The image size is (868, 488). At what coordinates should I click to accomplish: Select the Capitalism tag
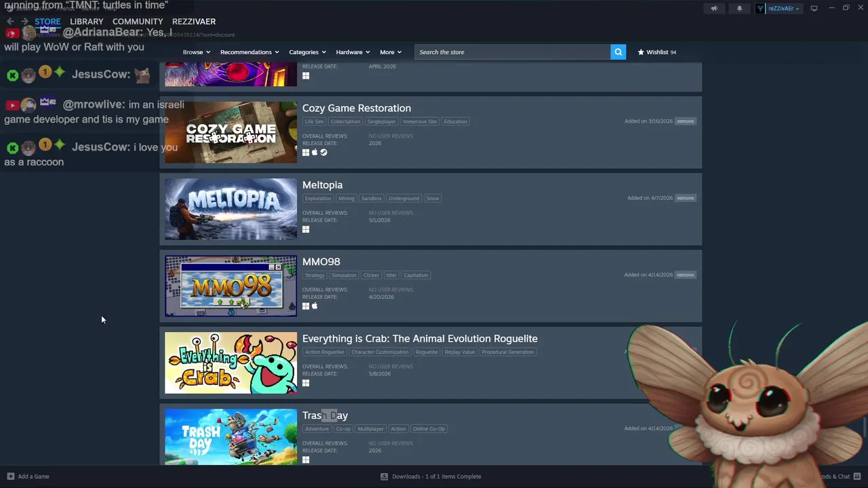tap(416, 275)
